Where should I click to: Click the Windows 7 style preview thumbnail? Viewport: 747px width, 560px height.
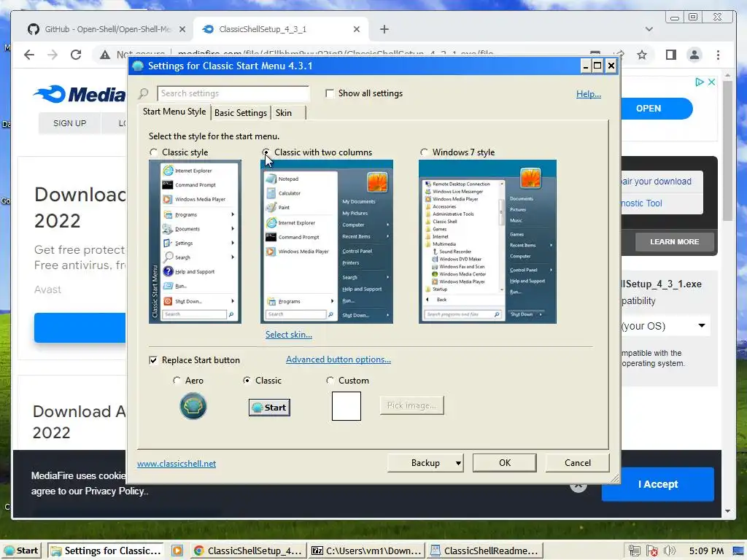(487, 241)
